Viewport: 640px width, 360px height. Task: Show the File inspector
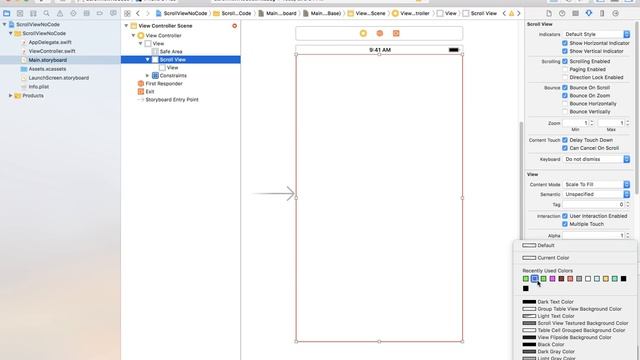point(549,13)
